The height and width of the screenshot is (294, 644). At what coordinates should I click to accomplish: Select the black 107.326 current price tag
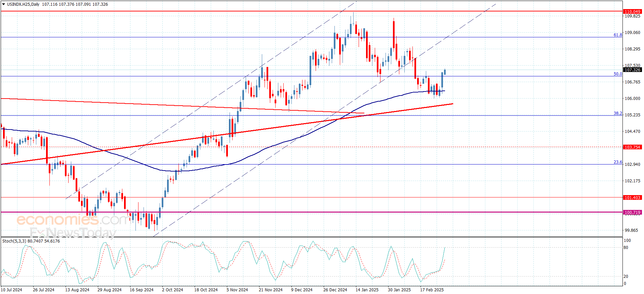632,70
